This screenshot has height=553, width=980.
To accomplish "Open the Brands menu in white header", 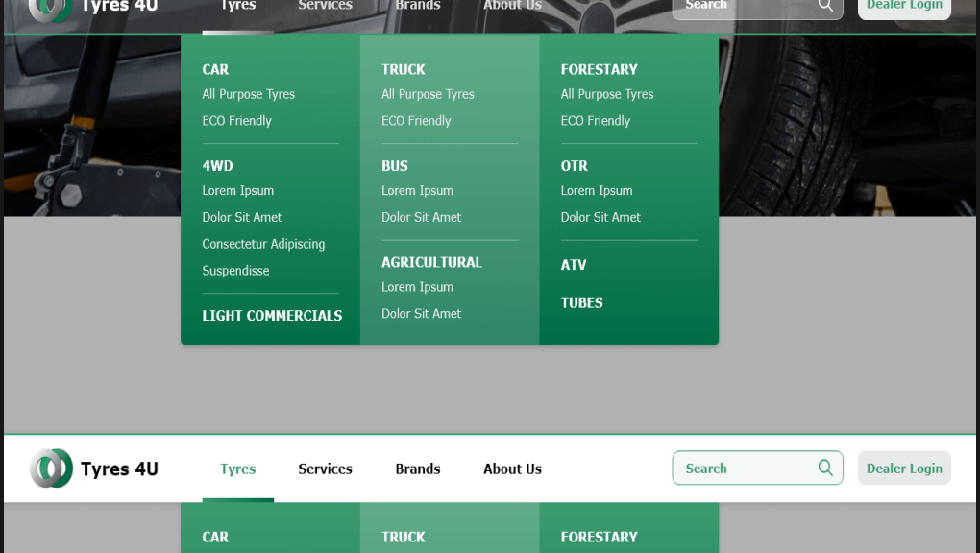I will click(418, 469).
